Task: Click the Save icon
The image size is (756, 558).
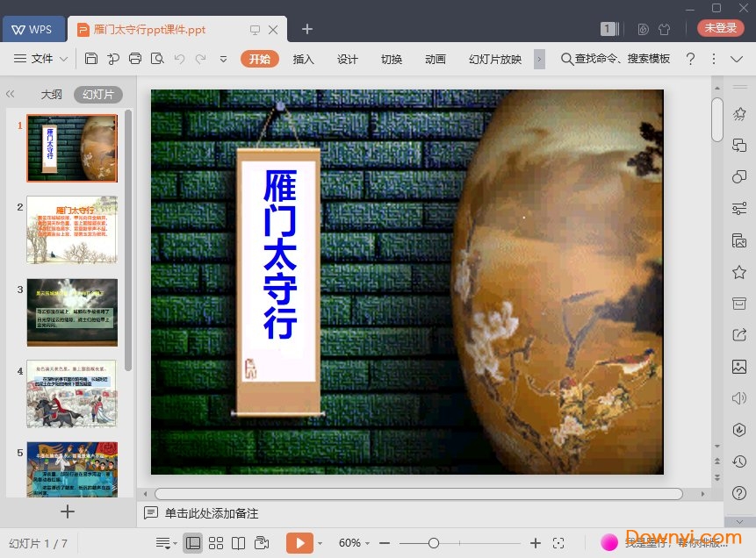Action: pyautogui.click(x=91, y=59)
